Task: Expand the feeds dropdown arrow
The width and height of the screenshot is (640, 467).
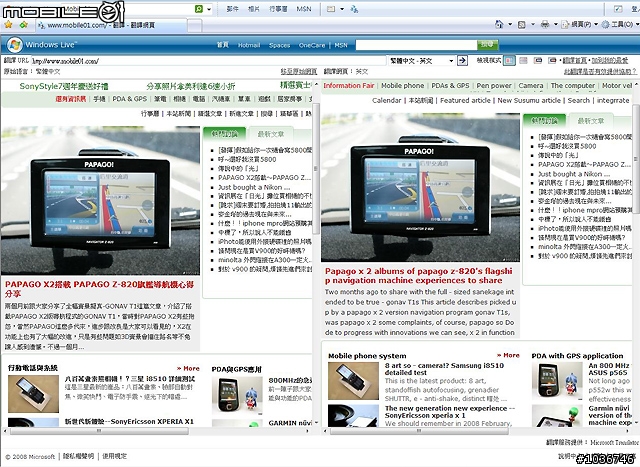Action: (533, 24)
